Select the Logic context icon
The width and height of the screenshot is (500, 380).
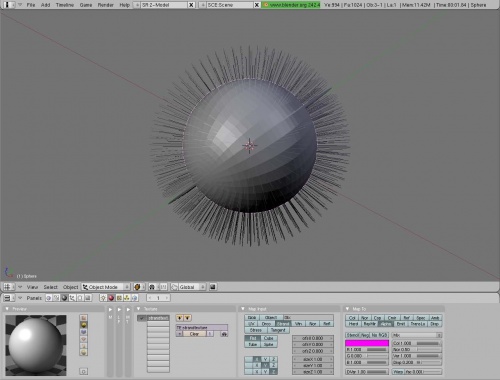tap(49, 298)
